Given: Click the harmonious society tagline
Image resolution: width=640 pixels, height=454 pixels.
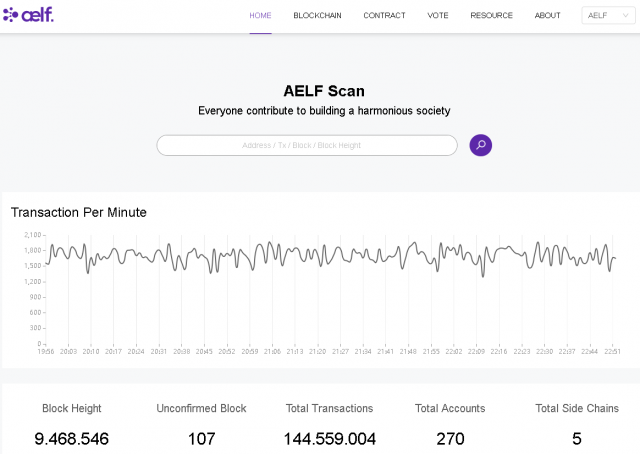Looking at the screenshot, I should pyautogui.click(x=324, y=111).
